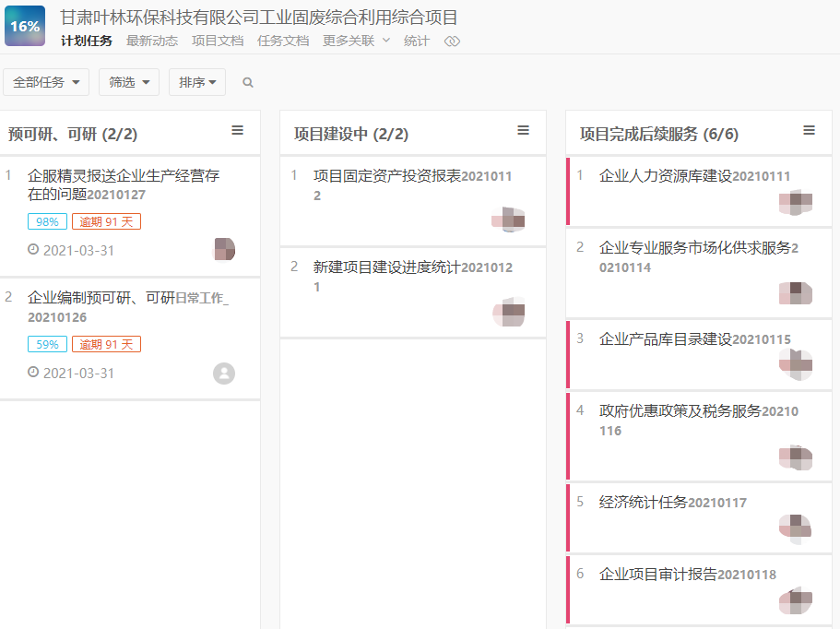Click the clock icon on the 企业编制预可研 task

(33, 372)
